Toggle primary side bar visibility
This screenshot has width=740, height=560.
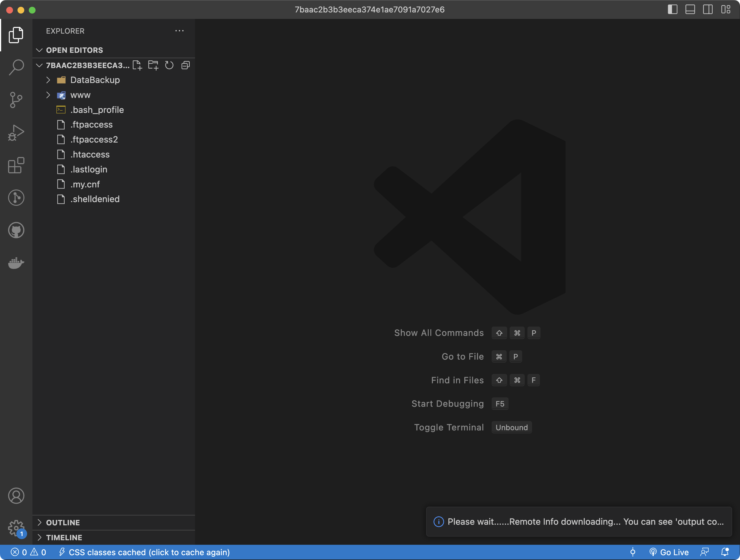pos(673,9)
